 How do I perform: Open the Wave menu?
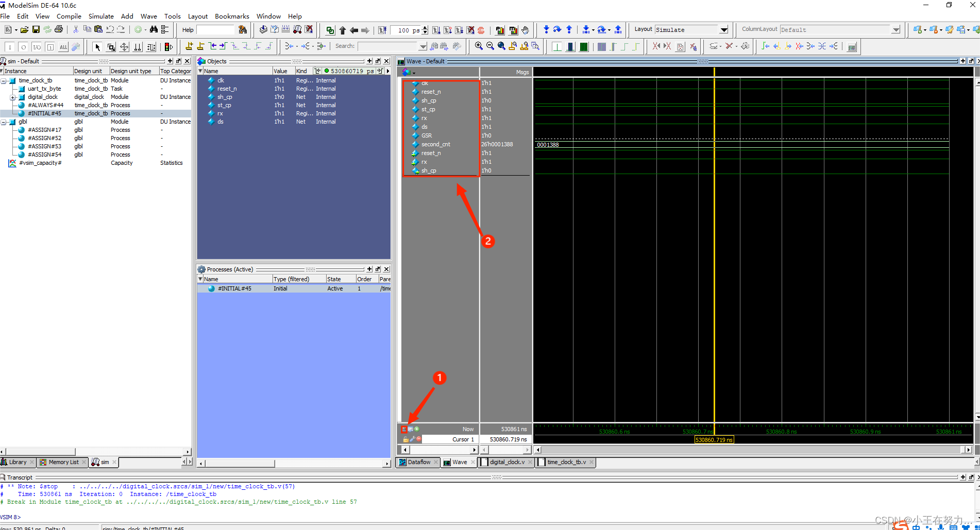[149, 16]
